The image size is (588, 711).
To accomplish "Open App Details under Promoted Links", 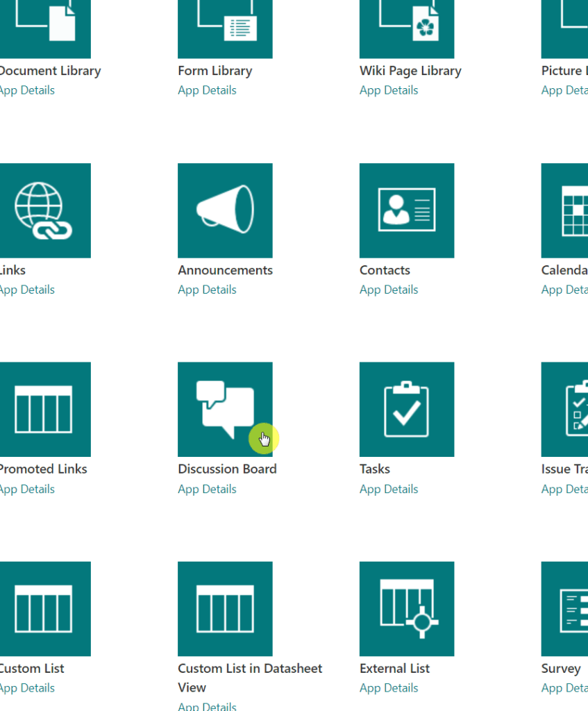I will click(27, 490).
